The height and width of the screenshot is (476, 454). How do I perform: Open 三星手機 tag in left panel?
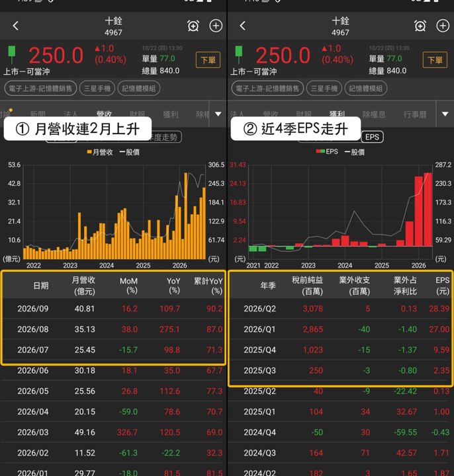pyautogui.click(x=97, y=89)
